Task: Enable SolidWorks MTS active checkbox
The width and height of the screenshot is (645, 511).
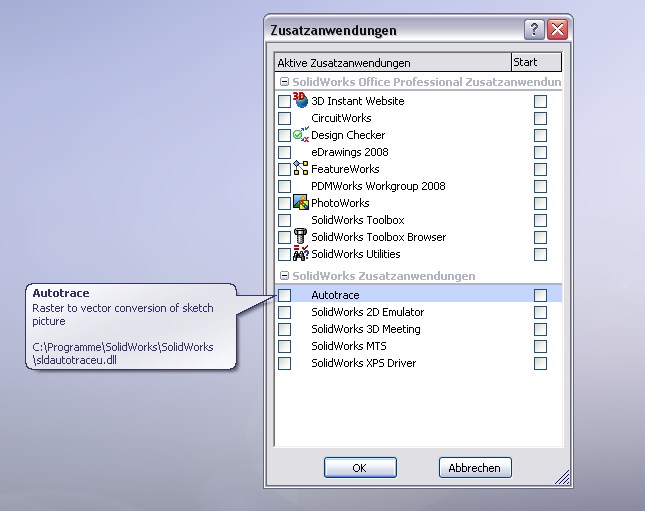Action: [284, 346]
